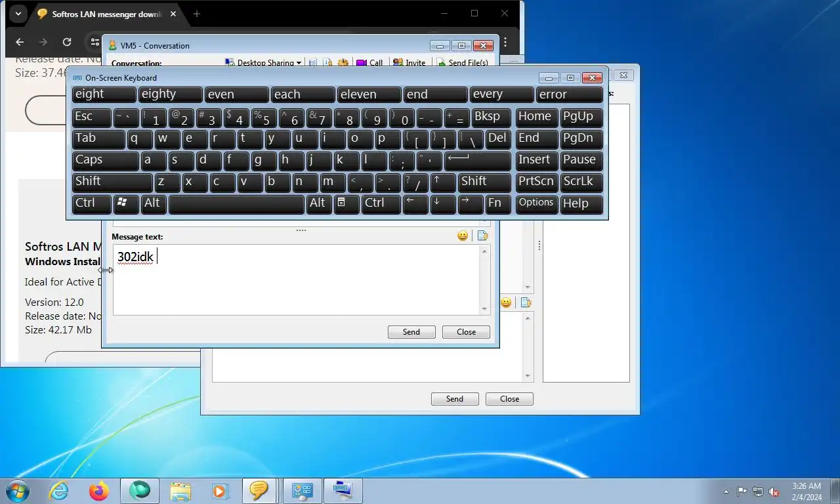This screenshot has height=504, width=840.
Task: Choose the predicted word "eighty"
Action: 170,94
